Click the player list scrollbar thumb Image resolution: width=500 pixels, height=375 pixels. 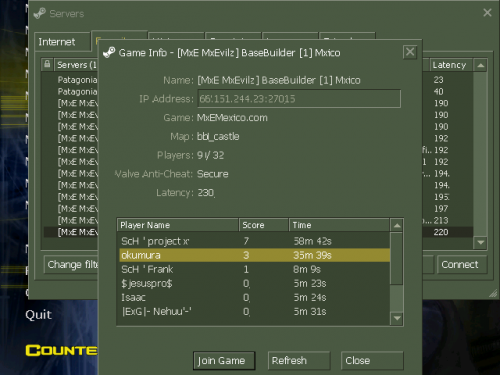[x=396, y=259]
